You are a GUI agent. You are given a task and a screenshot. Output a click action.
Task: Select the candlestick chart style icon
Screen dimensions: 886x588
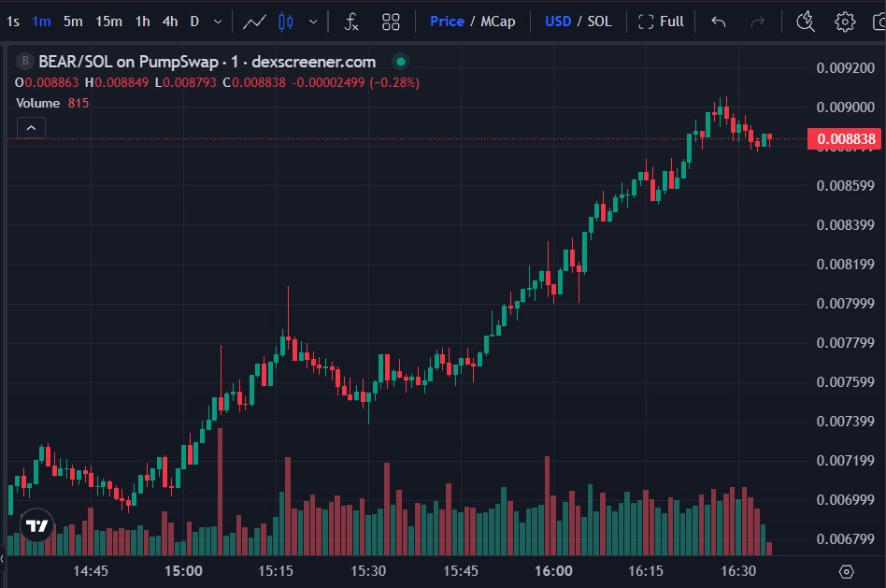[x=285, y=21]
